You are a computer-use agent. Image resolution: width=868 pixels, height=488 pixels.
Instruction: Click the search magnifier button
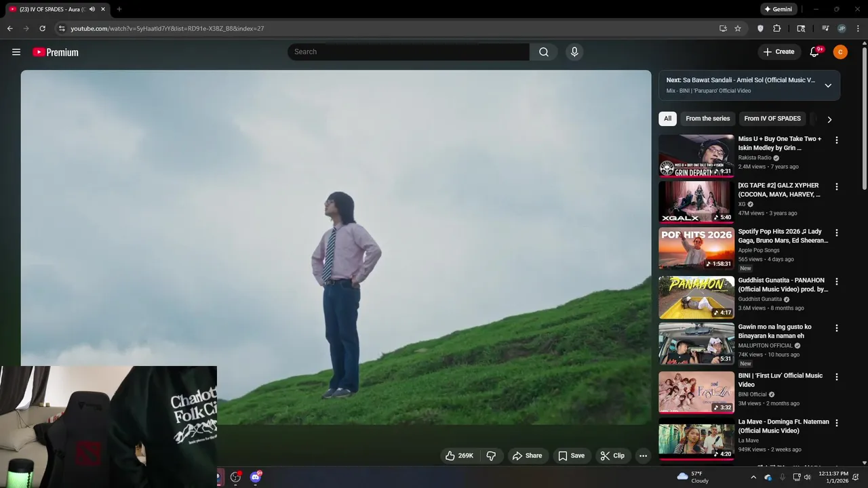coord(544,52)
